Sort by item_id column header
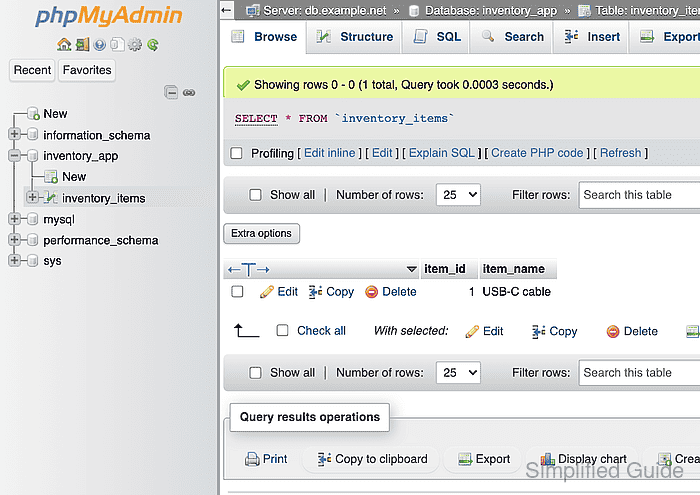The image size is (700, 495). tap(445, 269)
